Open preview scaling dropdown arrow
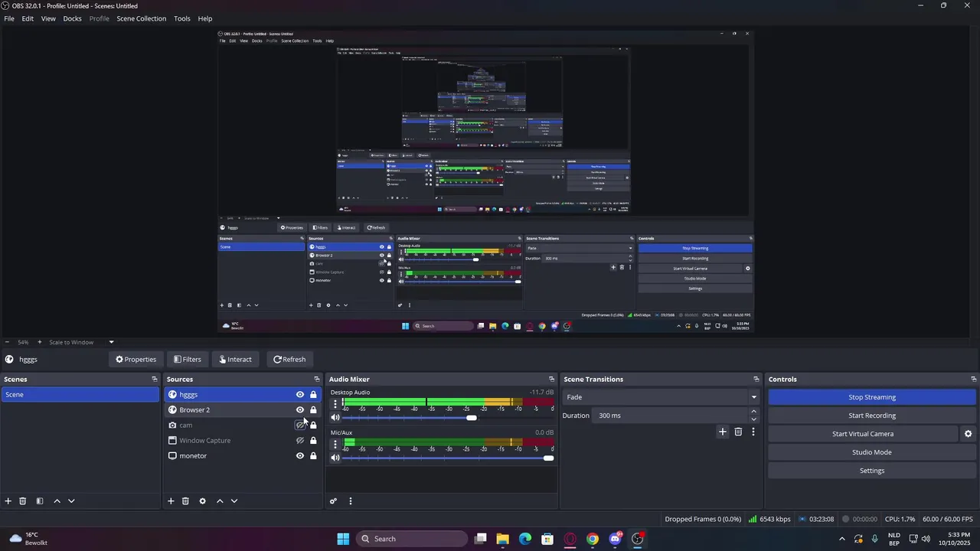980x551 pixels. point(111,342)
